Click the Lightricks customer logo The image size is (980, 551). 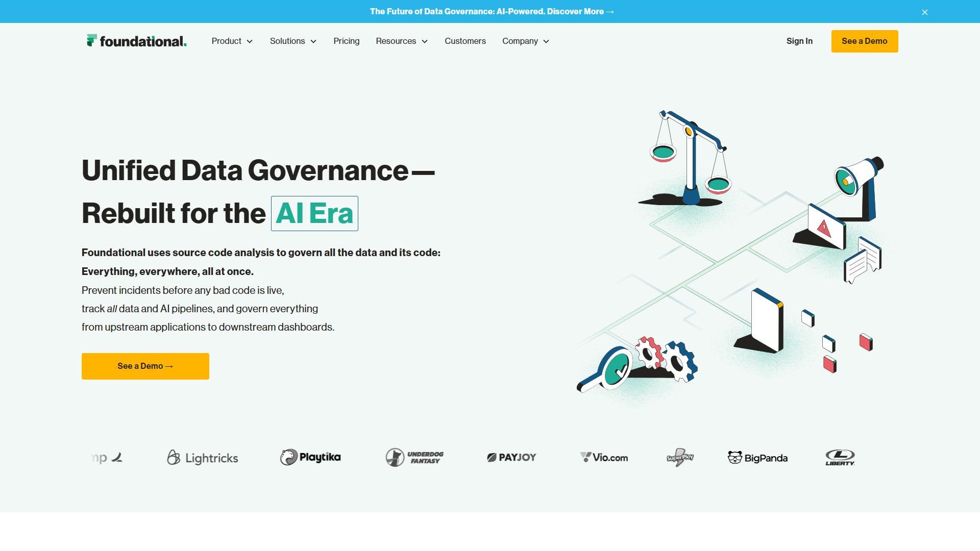click(203, 458)
